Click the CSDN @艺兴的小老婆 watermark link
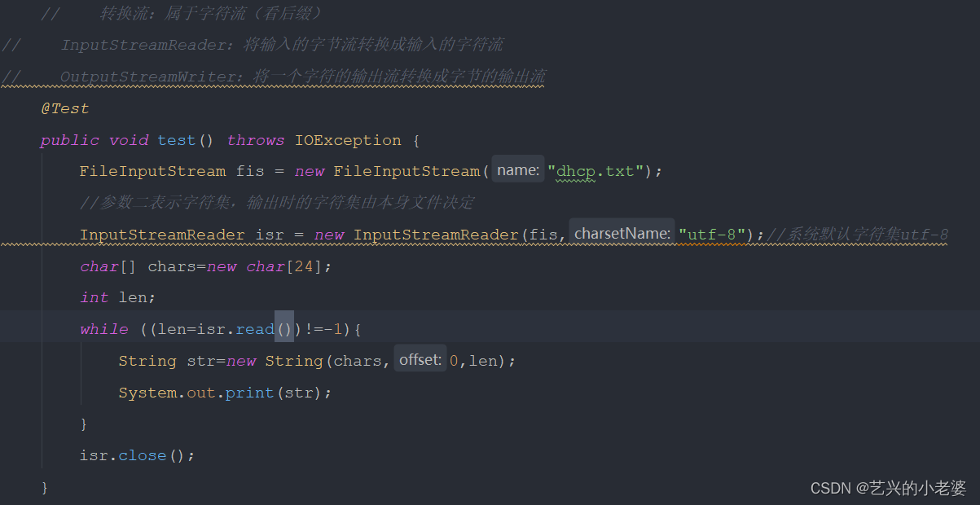Screen dimensions: 980x505 888,487
